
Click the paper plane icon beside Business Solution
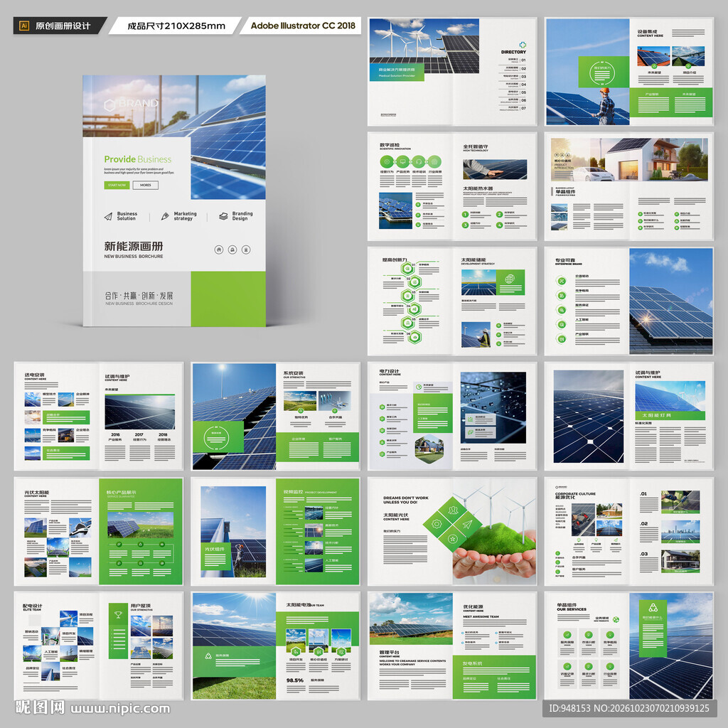coord(108,216)
